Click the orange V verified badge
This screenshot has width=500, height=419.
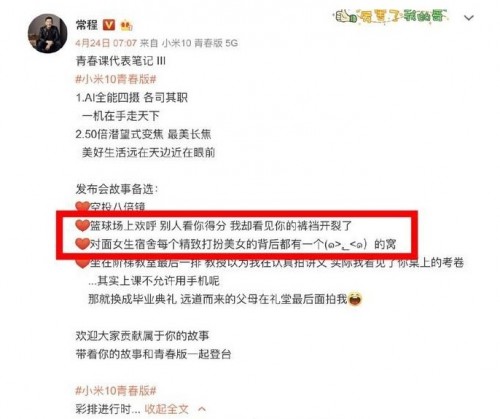[x=109, y=25]
